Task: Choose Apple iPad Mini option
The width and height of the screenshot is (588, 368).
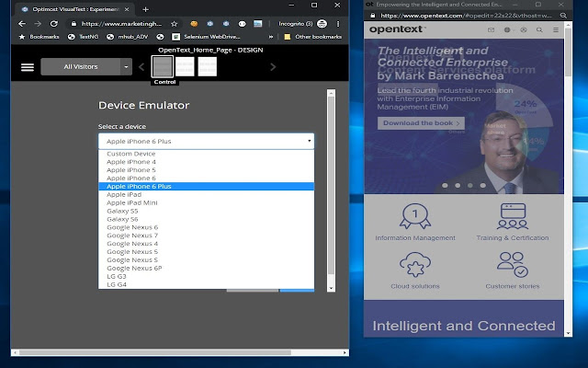Action: [x=206, y=202]
